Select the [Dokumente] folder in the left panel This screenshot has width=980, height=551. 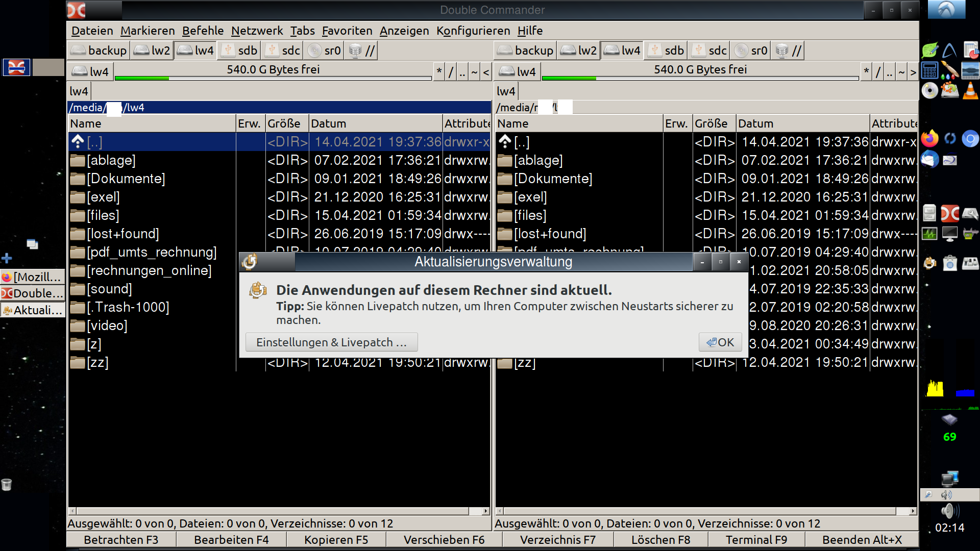[126, 179]
